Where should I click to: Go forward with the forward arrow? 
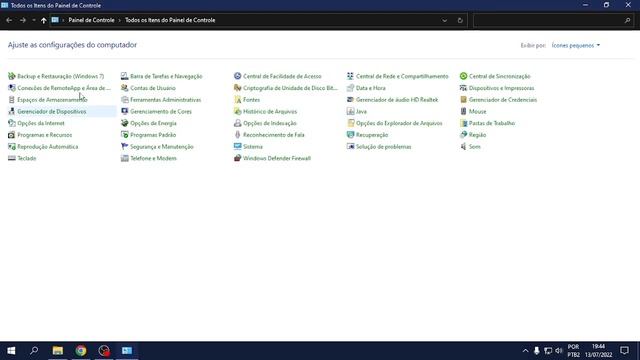click(x=23, y=20)
